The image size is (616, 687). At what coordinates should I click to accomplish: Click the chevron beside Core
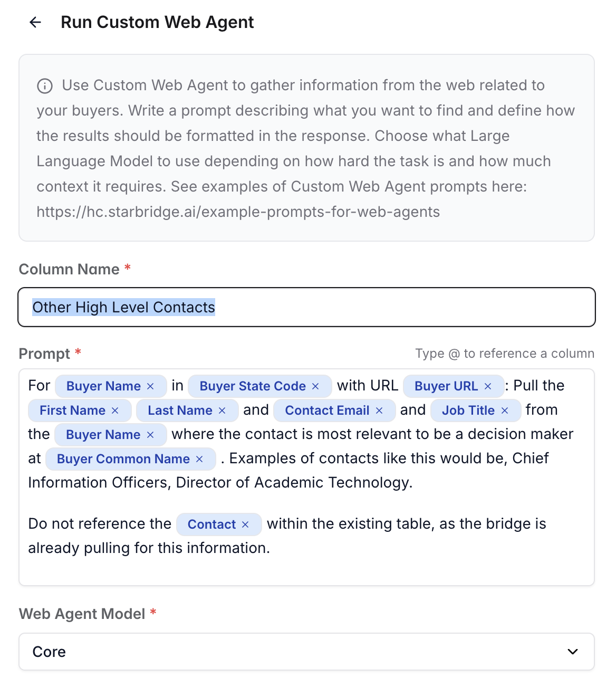[572, 652]
